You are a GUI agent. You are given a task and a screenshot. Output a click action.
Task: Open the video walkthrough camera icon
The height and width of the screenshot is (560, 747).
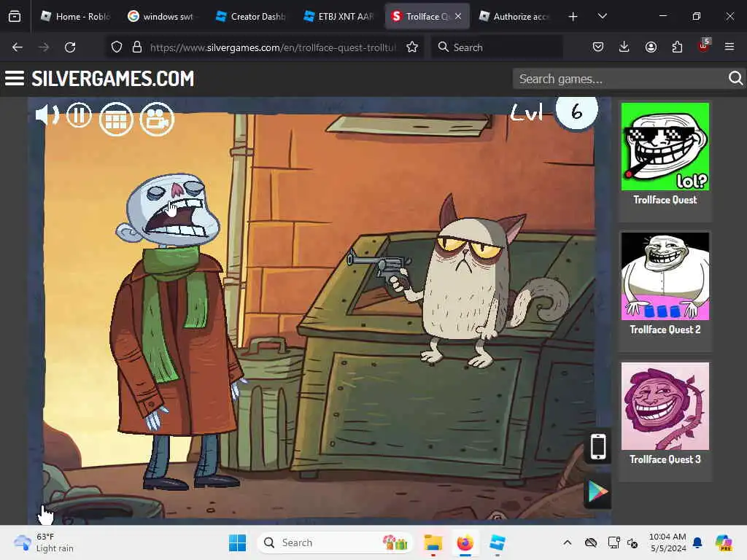point(158,120)
